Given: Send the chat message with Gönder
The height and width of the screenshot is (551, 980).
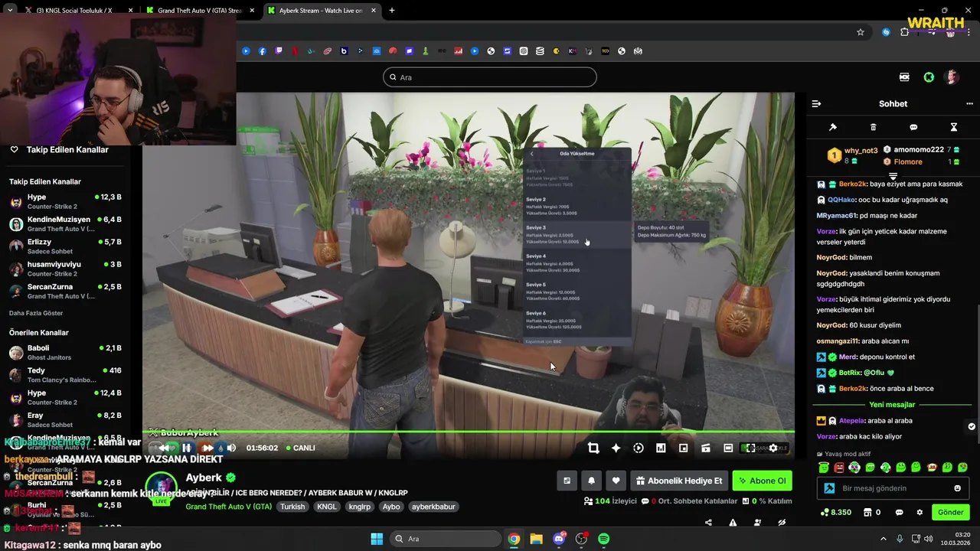Looking at the screenshot, I should tap(950, 512).
